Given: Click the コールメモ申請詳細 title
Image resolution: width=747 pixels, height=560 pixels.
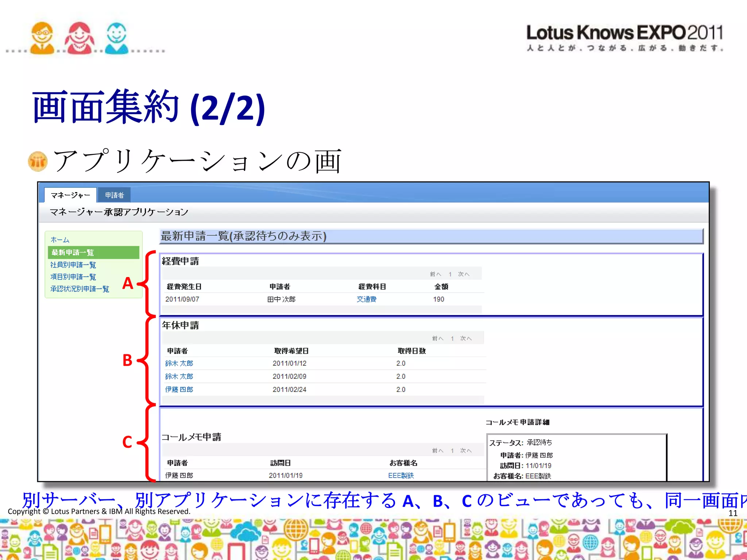Looking at the screenshot, I should (517, 422).
